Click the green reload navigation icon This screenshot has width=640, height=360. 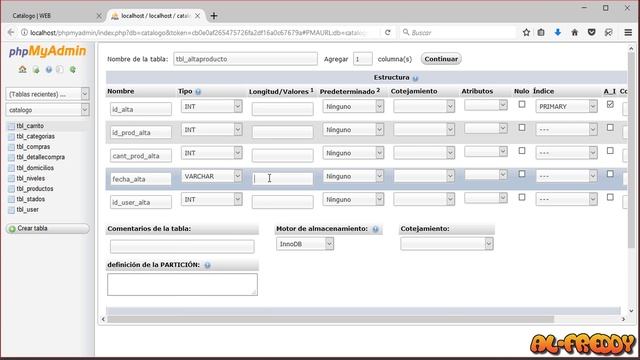(x=73, y=70)
